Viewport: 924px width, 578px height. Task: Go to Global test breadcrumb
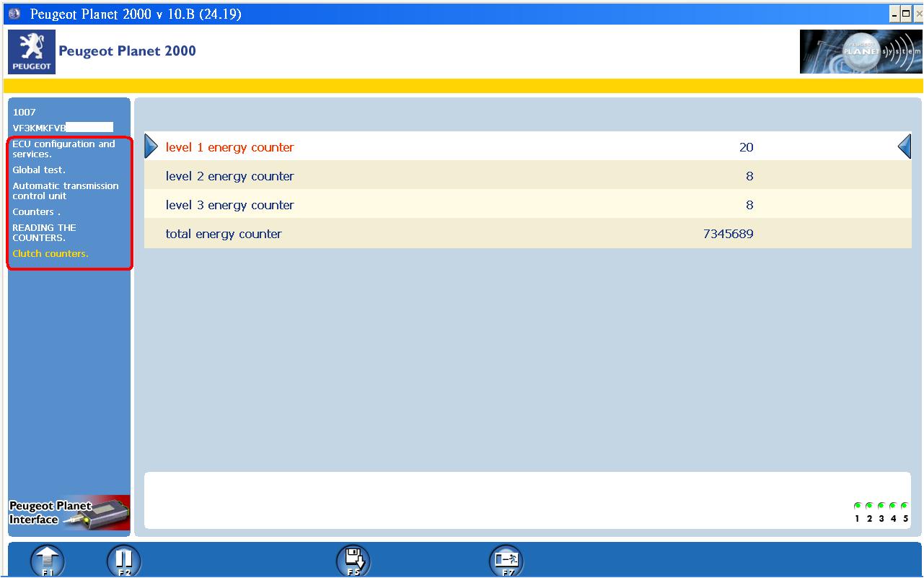[39, 170]
